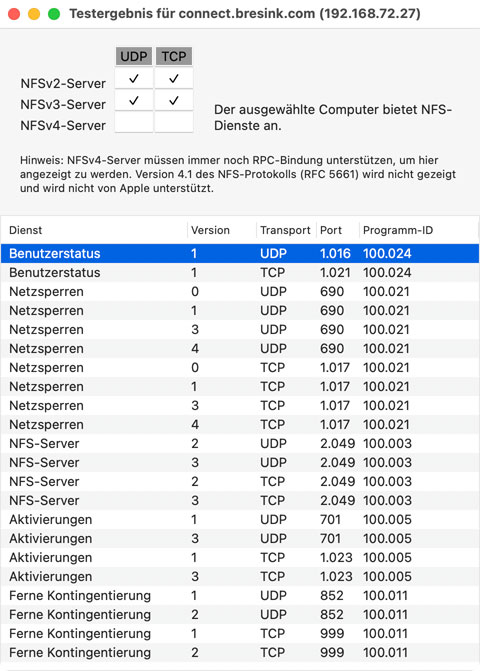The height and width of the screenshot is (671, 480).
Task: Click the Hinweis note about NFSv4-Server
Action: tap(238, 174)
